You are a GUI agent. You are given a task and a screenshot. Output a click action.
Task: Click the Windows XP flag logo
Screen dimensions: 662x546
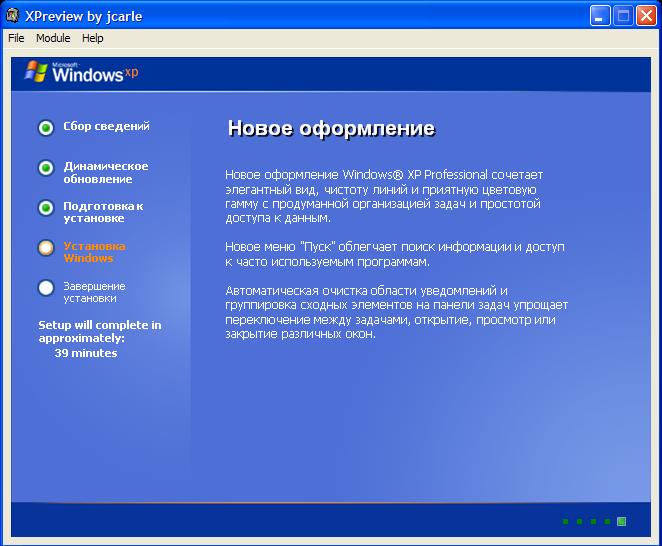pyautogui.click(x=36, y=71)
